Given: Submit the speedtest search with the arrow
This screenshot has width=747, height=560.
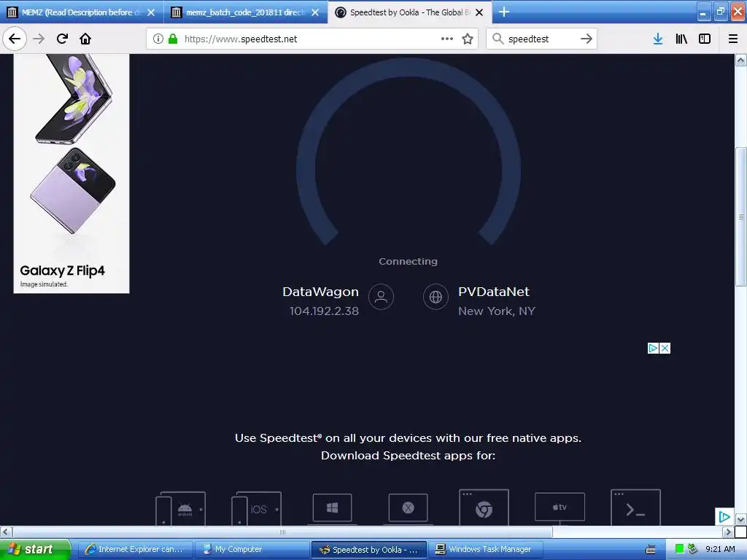Looking at the screenshot, I should click(x=587, y=39).
